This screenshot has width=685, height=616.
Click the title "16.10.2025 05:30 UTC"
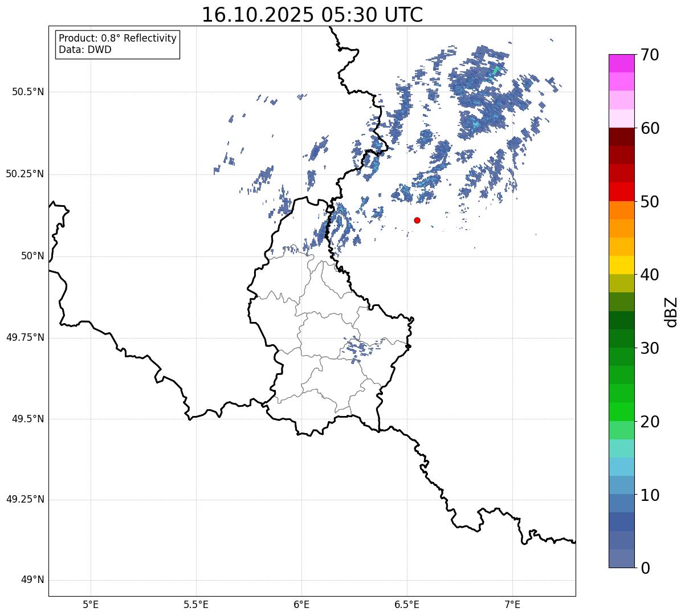click(312, 14)
